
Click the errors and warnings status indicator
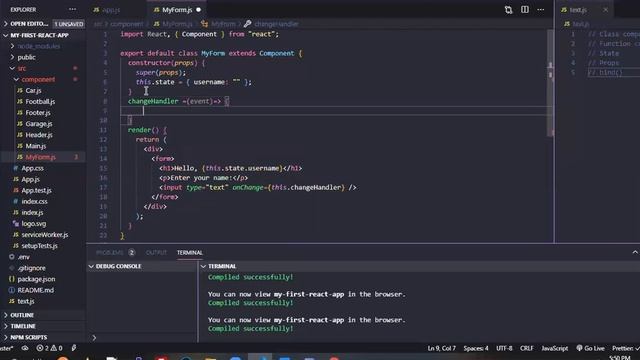(x=49, y=348)
